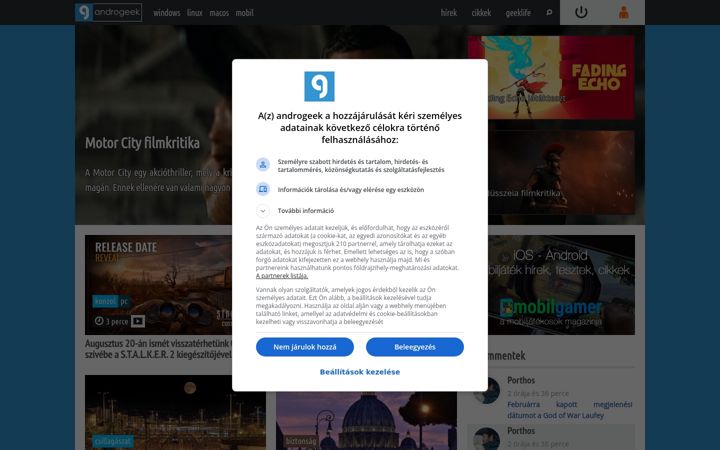Viewport: 720px width, 450px height.
Task: Click the 'pc' tag on S.T.A.L.K.E.R. card
Action: [124, 302]
